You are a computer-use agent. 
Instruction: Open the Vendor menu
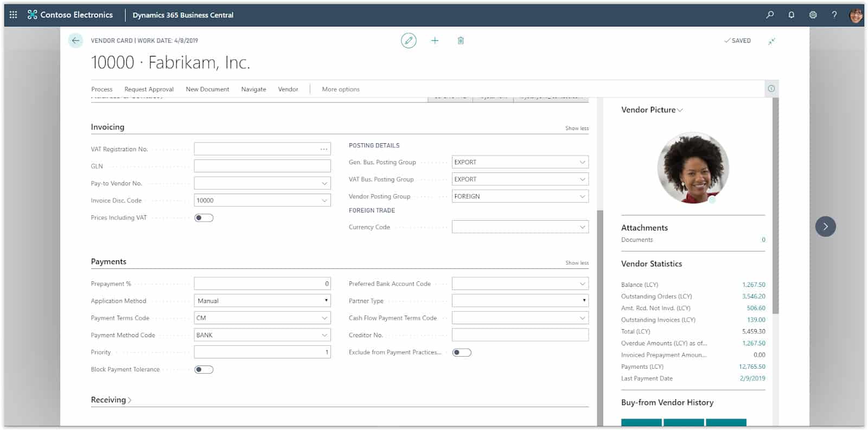(288, 89)
